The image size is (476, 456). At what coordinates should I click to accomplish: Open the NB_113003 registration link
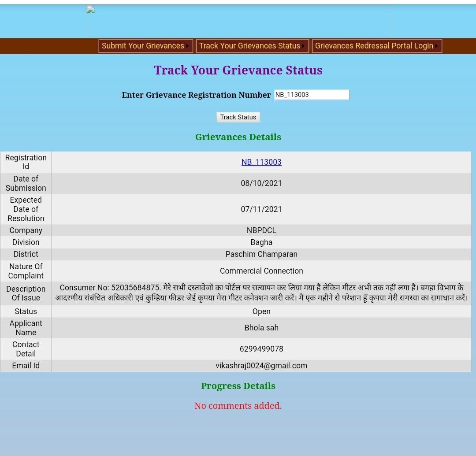tap(261, 162)
